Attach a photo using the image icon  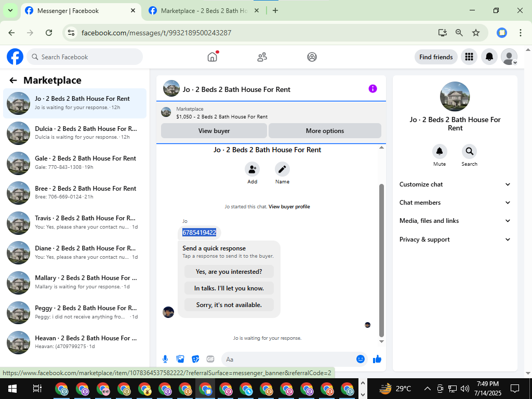(x=180, y=359)
